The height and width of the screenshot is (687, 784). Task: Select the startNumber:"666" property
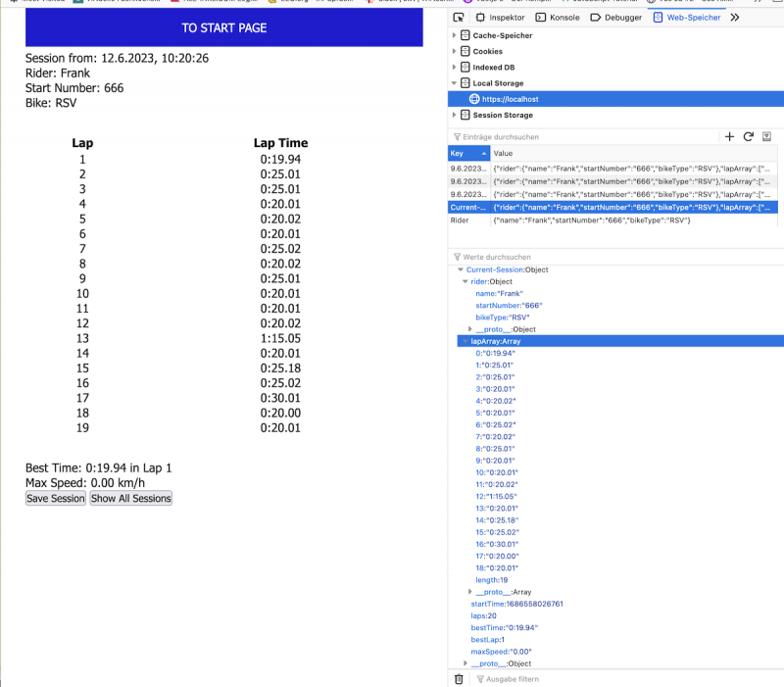[509, 306]
